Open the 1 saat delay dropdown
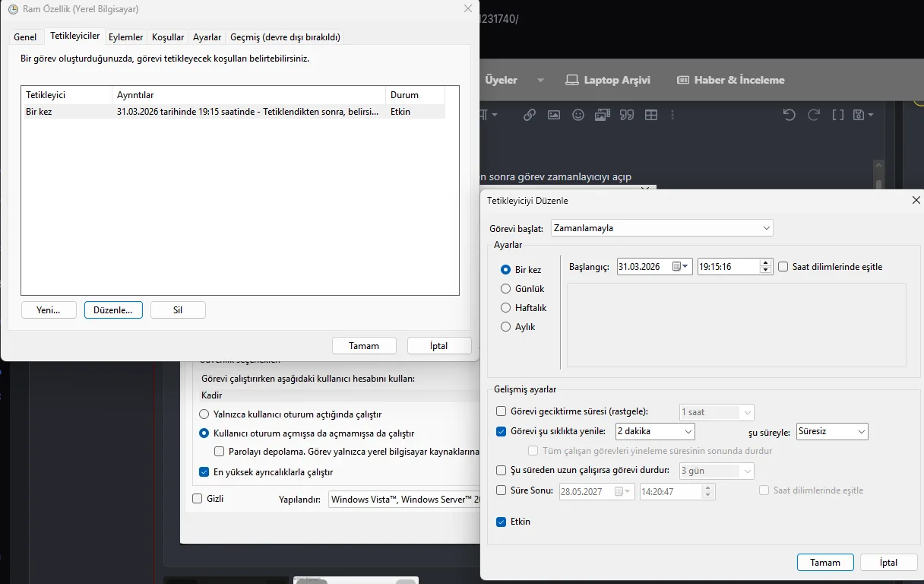Viewport: 924px width, 584px height. 717,412
